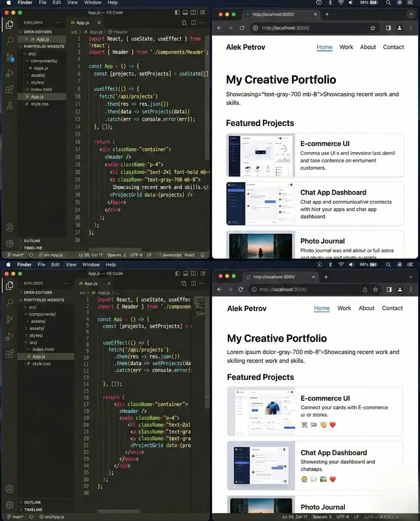Reload the localhost:3000 page
The image size is (420, 521).
click(241, 27)
